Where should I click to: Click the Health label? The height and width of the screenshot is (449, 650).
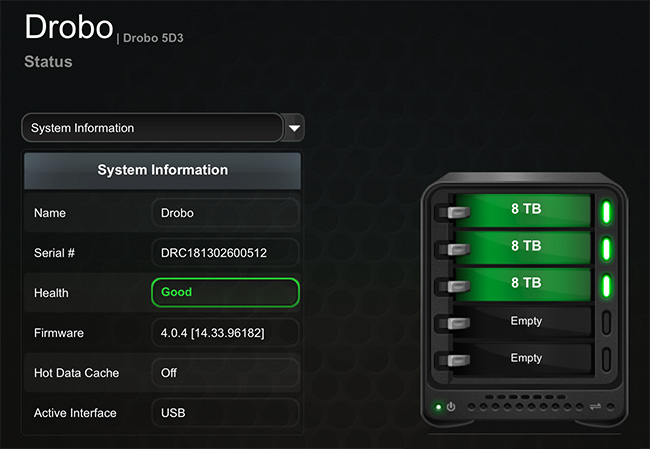51,293
